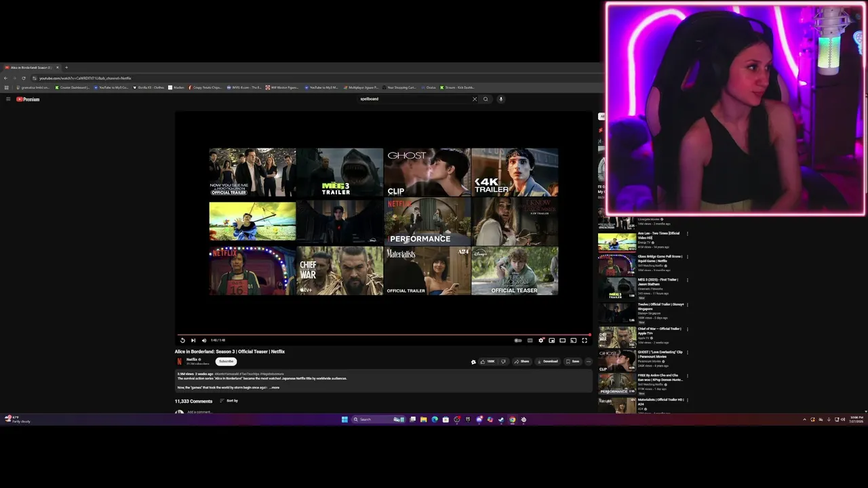Open options menu for Ann Lee Two Times

[687, 234]
